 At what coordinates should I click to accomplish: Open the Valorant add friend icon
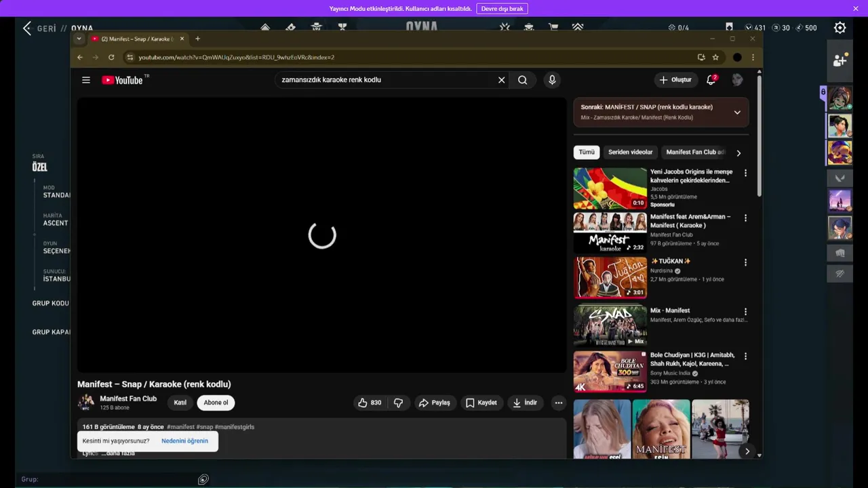click(x=840, y=60)
